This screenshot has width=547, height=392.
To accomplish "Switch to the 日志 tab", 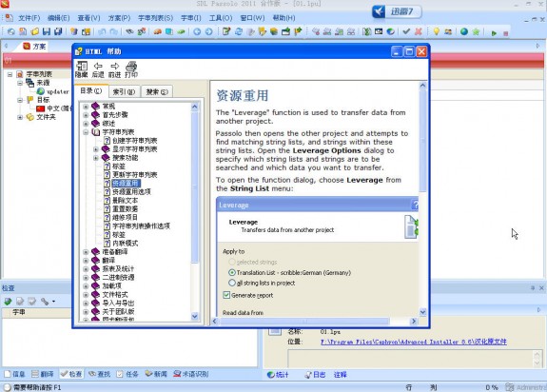I will (315, 375).
